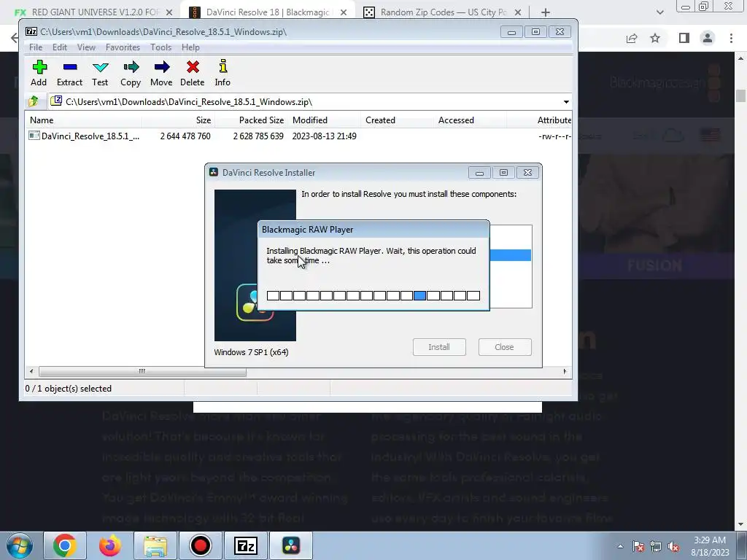This screenshot has height=560, width=747.
Task: Go up one folder level in 7-Zip
Action: pos(34,101)
